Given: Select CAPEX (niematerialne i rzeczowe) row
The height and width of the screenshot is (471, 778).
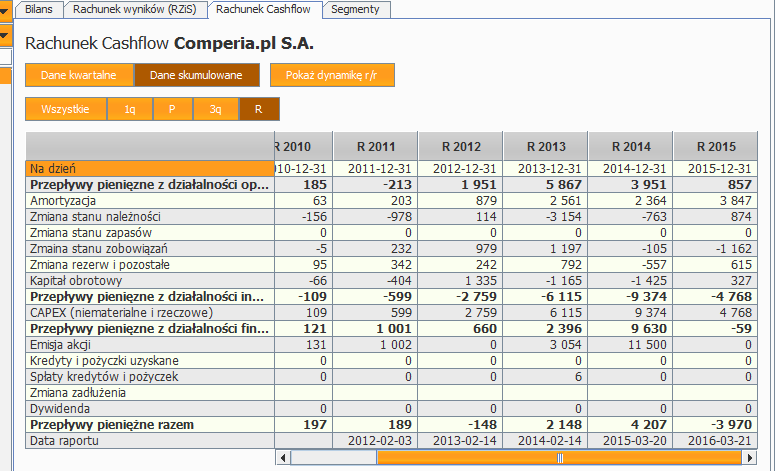Looking at the screenshot, I should point(150,313).
